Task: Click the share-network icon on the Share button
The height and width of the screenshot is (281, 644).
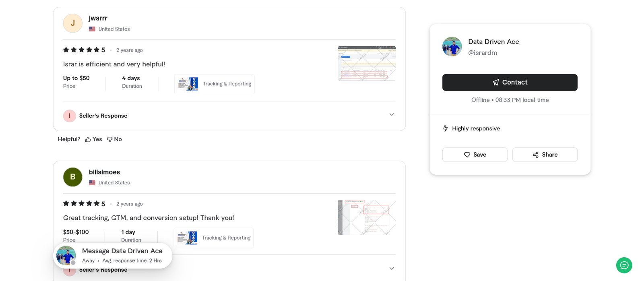Action: pos(535,155)
